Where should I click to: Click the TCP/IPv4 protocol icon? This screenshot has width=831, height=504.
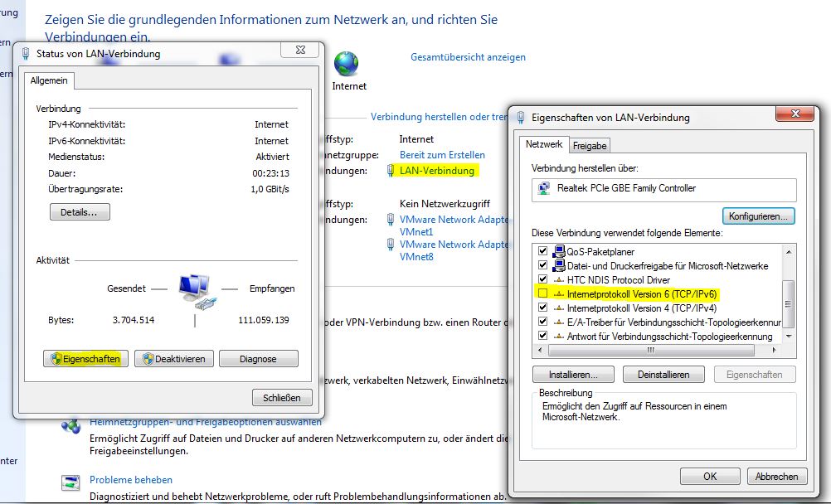[x=559, y=308]
